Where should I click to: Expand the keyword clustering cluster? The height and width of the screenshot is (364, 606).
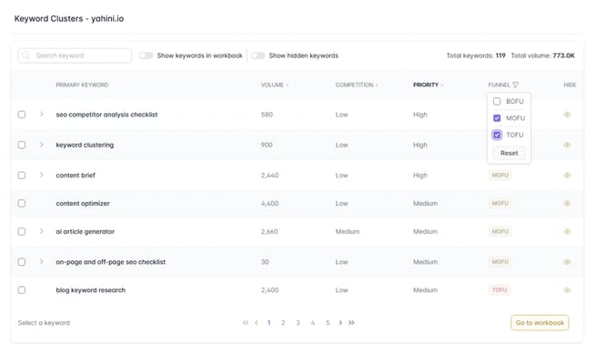(x=41, y=145)
